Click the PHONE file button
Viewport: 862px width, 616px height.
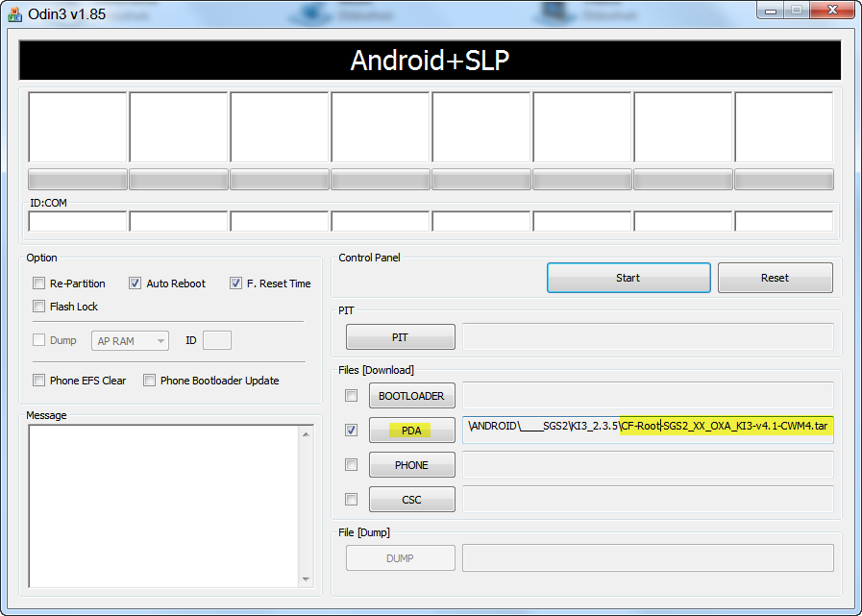click(411, 465)
